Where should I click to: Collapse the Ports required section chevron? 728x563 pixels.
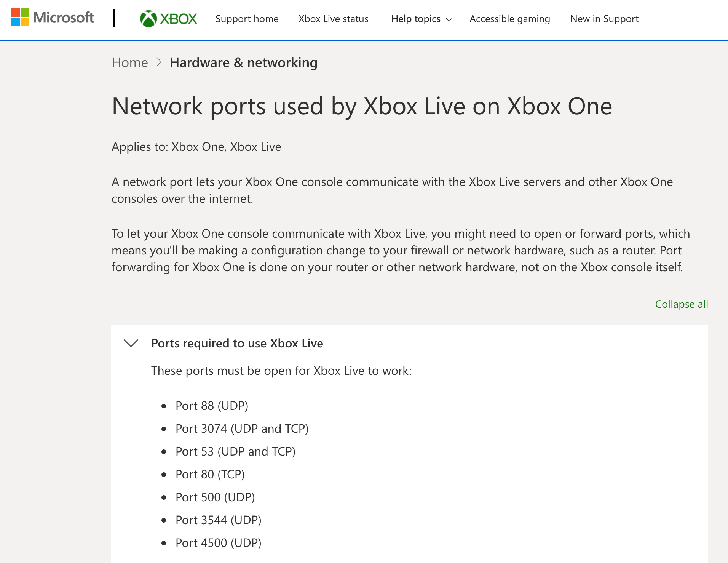(x=131, y=343)
